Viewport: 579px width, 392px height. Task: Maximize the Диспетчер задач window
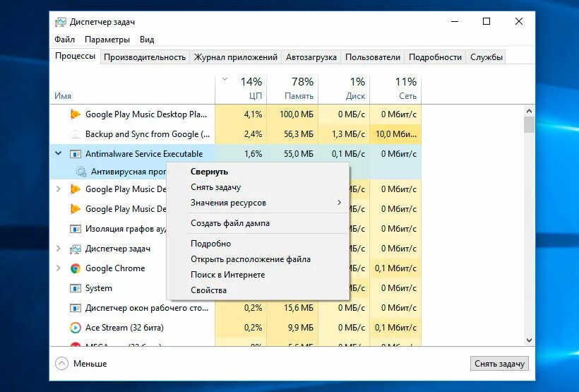point(487,21)
